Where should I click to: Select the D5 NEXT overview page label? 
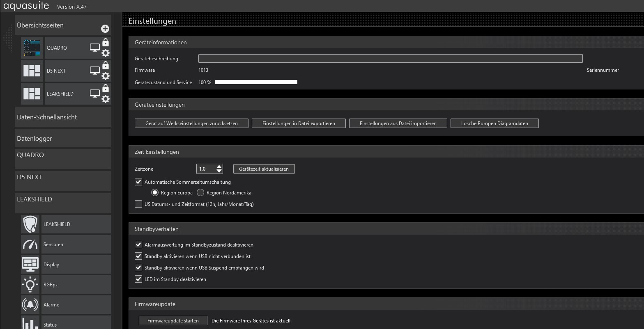(56, 71)
